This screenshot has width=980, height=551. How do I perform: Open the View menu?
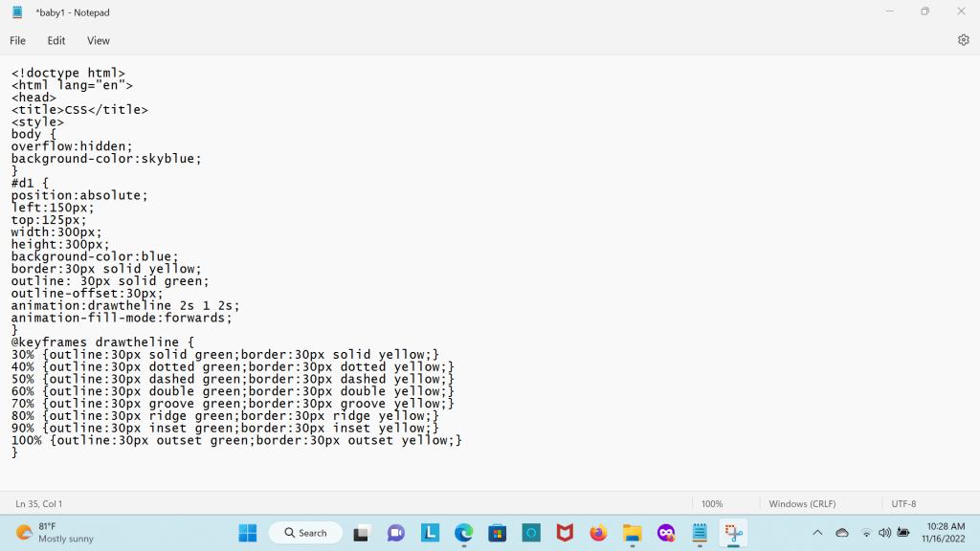pyautogui.click(x=99, y=41)
